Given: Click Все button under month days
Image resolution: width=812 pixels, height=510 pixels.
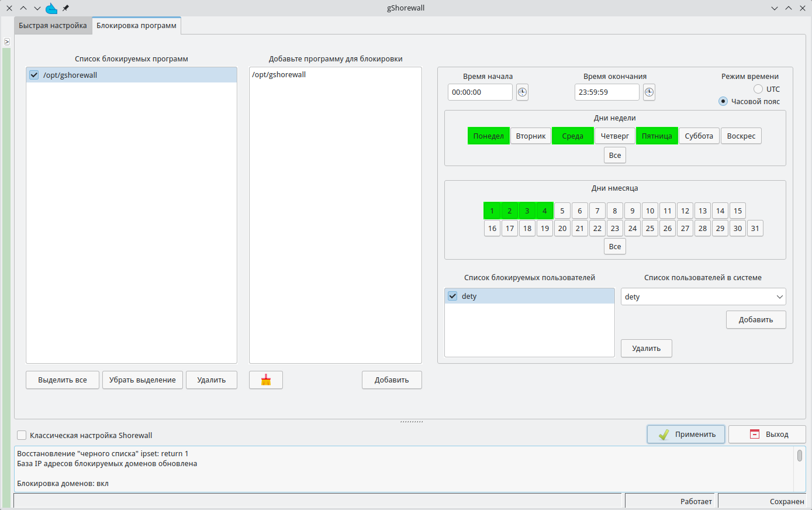Looking at the screenshot, I should tap(615, 247).
